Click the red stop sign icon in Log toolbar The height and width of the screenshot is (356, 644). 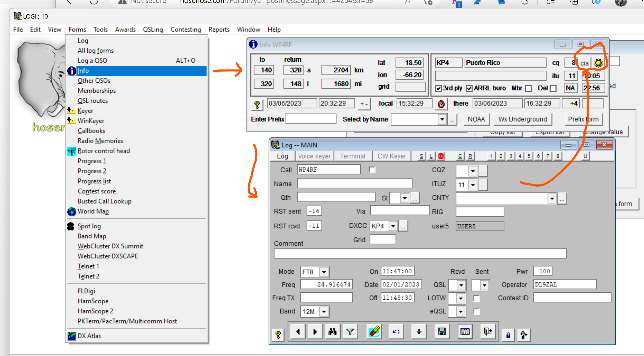click(441, 156)
